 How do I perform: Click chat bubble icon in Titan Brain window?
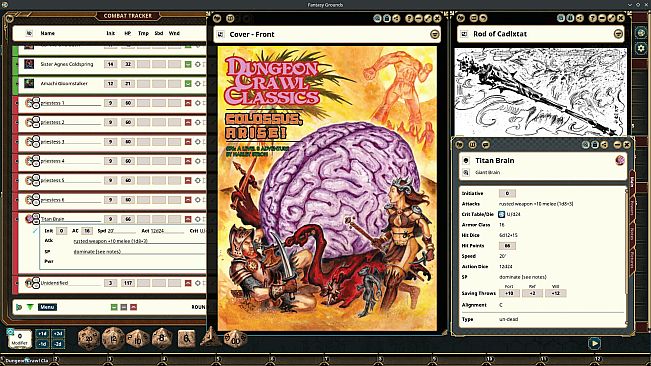485,144
